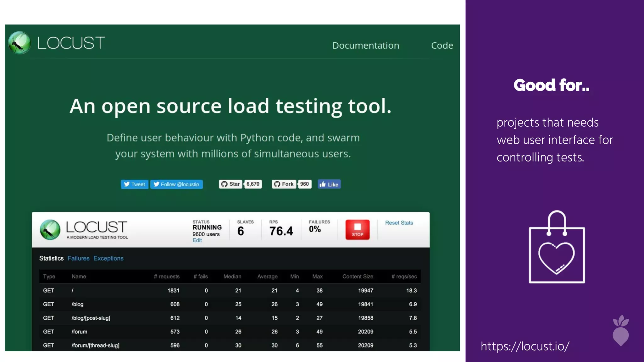The height and width of the screenshot is (362, 644).
Task: Switch to the Statistics tab
Action: click(51, 258)
